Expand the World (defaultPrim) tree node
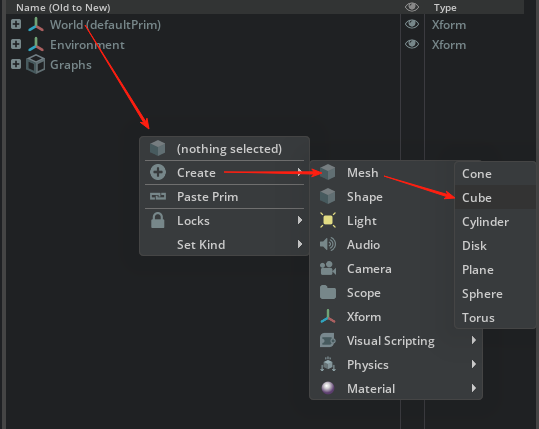539x429 pixels. click(16, 24)
